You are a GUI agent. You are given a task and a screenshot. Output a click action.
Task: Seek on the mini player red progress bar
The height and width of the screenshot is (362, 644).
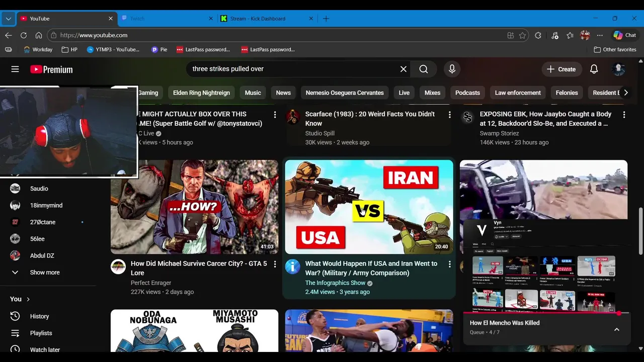point(545,313)
